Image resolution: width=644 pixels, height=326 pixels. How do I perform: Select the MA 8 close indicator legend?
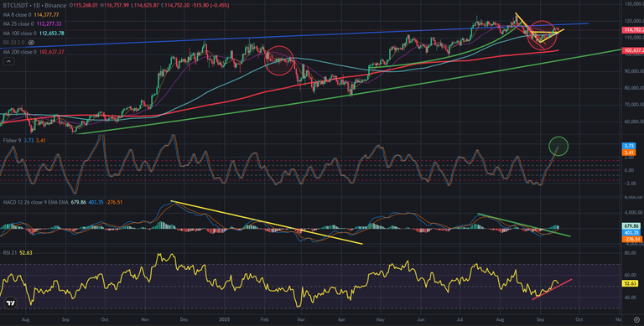(x=31, y=15)
